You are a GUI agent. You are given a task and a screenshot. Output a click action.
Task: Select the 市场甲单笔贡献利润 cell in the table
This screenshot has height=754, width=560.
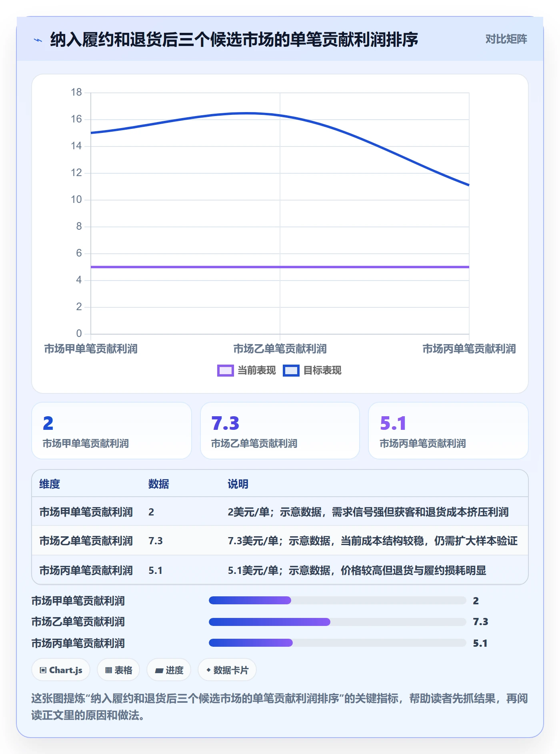pos(86,512)
